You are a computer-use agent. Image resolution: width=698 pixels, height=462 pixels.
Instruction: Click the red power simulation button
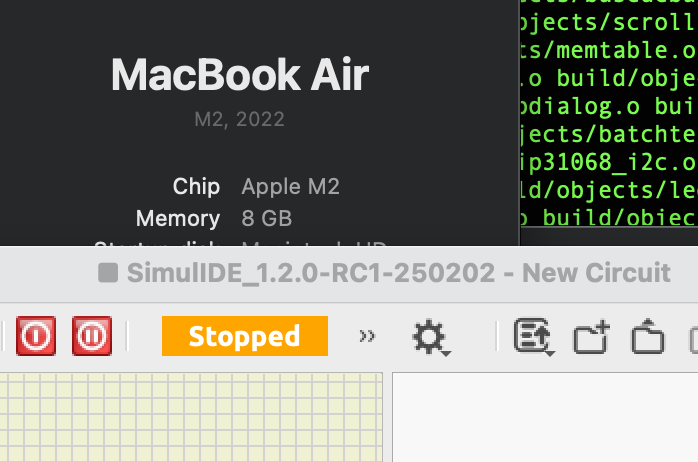tap(36, 336)
